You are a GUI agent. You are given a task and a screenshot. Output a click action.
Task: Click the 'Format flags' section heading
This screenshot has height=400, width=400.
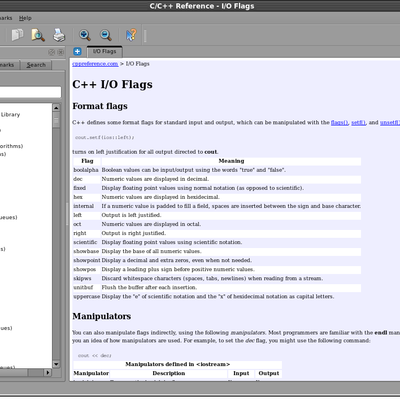click(100, 106)
